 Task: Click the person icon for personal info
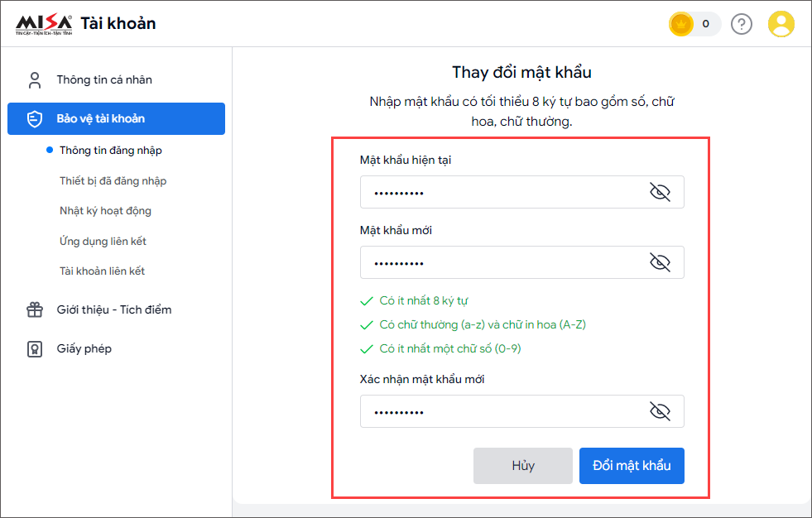tap(35, 80)
